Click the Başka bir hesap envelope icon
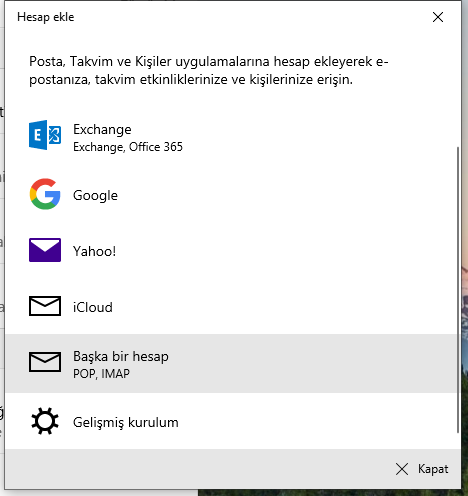The width and height of the screenshot is (468, 496). (45, 362)
